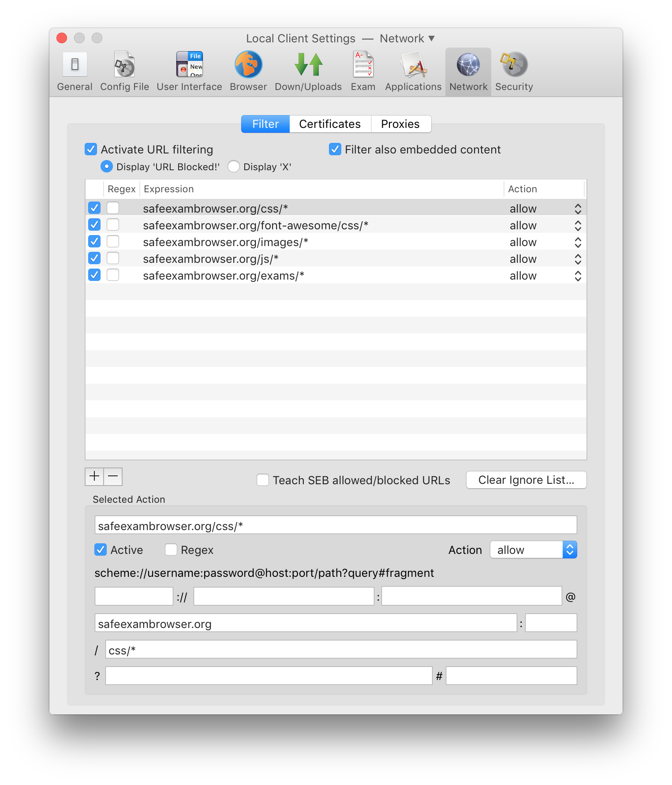
Task: Open the Browser settings pane
Action: [248, 72]
